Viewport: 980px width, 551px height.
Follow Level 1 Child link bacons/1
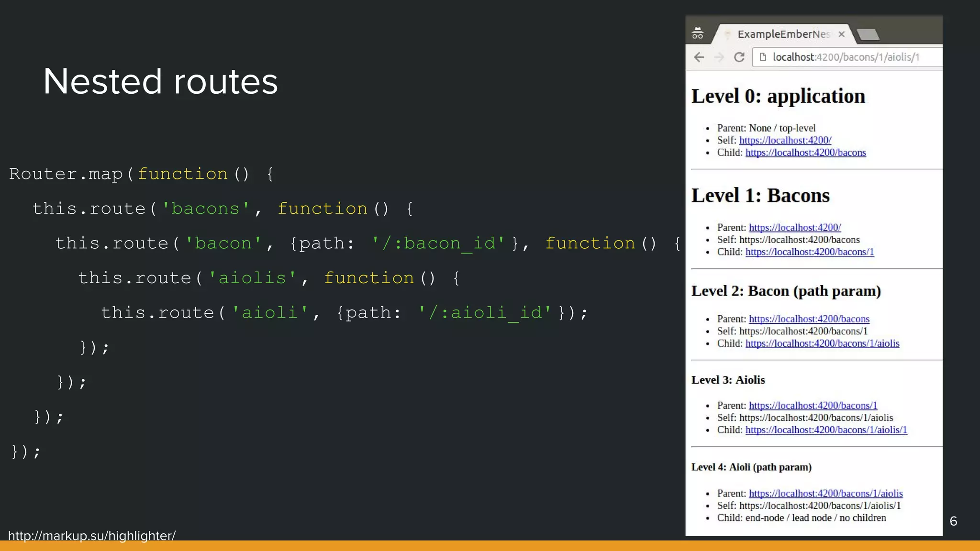click(809, 252)
